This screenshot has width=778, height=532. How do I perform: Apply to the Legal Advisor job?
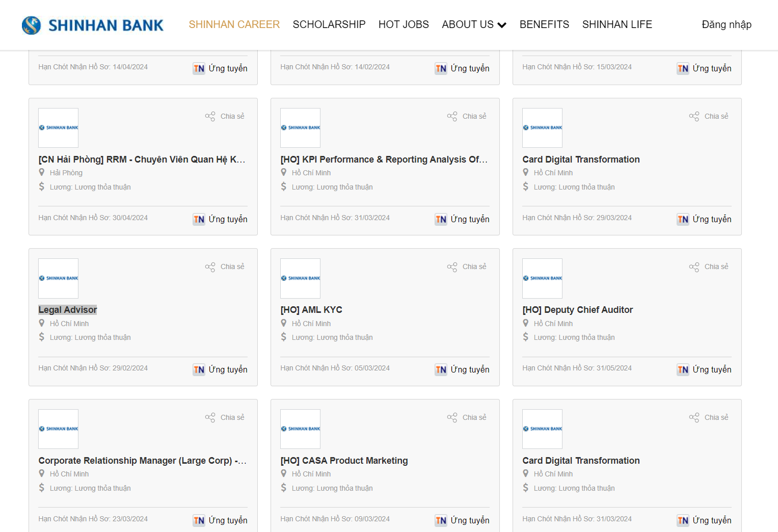[220, 369]
